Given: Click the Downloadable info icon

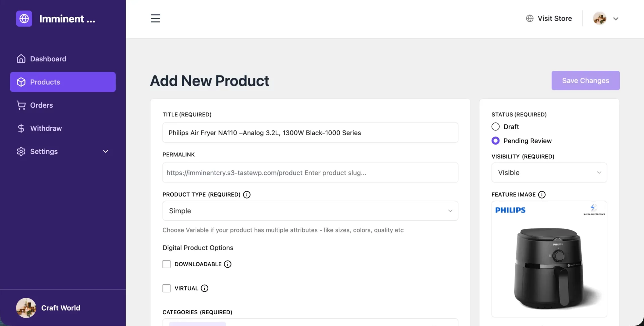Looking at the screenshot, I should (228, 264).
